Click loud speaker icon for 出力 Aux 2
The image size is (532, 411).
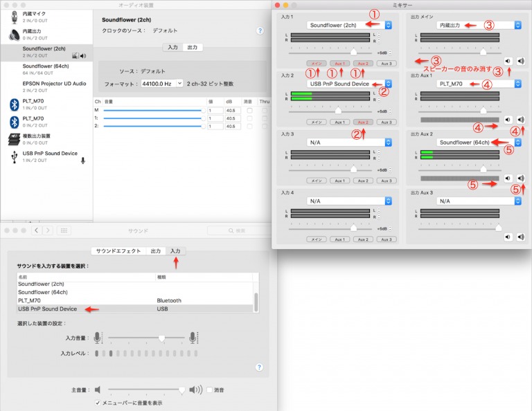click(521, 179)
